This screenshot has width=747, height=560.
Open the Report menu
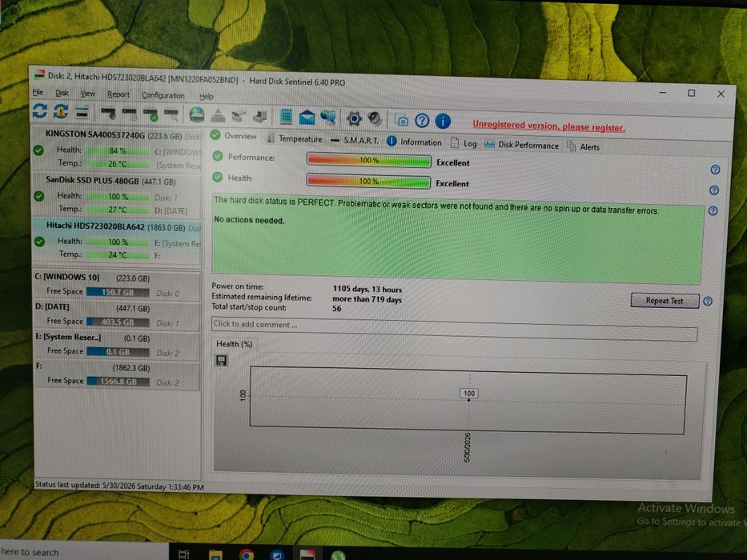point(118,94)
